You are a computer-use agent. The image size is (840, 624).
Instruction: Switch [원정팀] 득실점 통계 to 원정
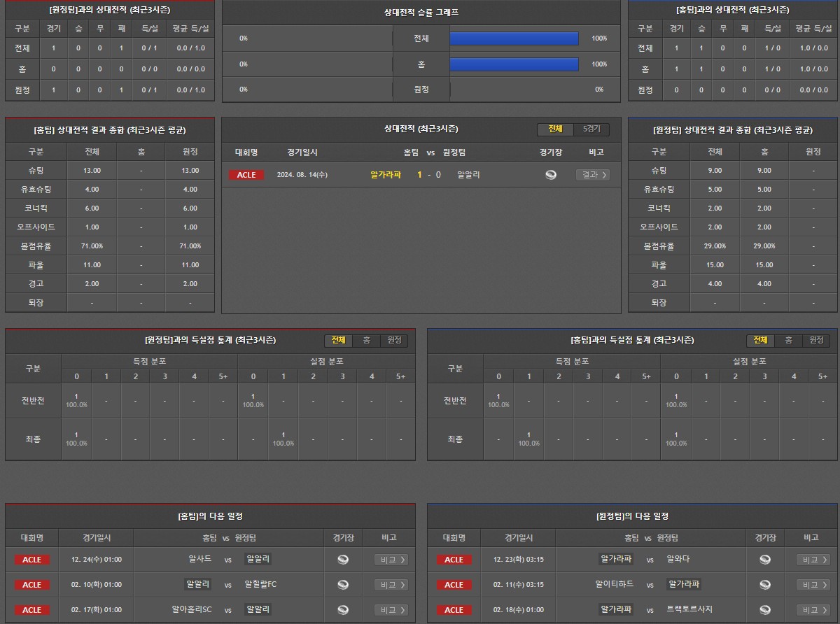click(x=394, y=340)
